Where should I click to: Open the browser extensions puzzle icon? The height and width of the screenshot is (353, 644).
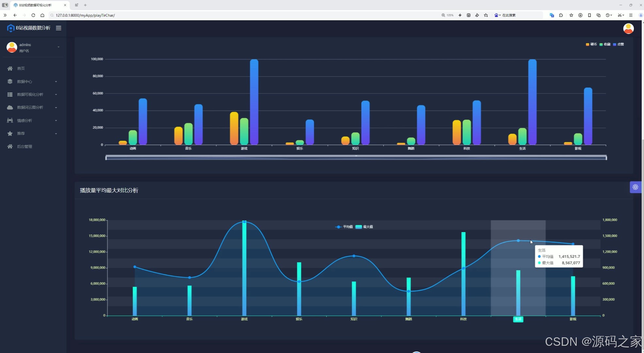(561, 15)
